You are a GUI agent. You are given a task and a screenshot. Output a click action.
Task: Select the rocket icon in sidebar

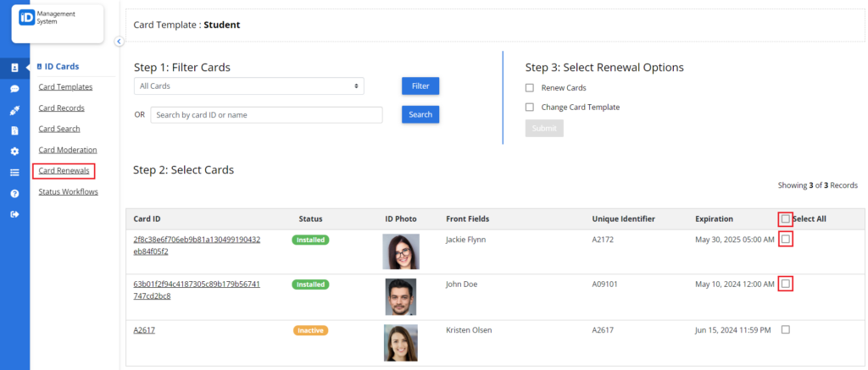(15, 109)
